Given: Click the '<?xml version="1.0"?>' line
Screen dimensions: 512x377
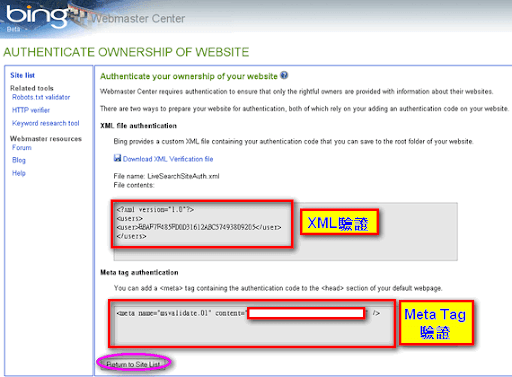Looking at the screenshot, I should coord(155,210).
